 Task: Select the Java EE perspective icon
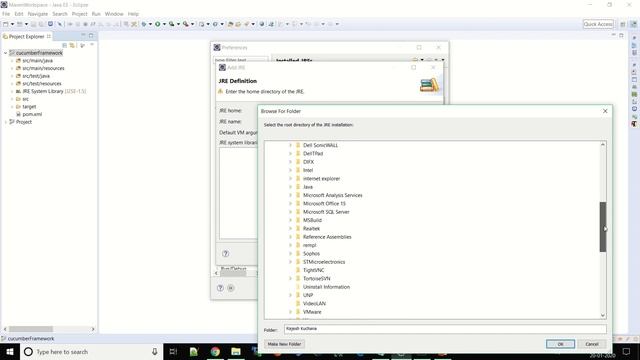coord(633,24)
